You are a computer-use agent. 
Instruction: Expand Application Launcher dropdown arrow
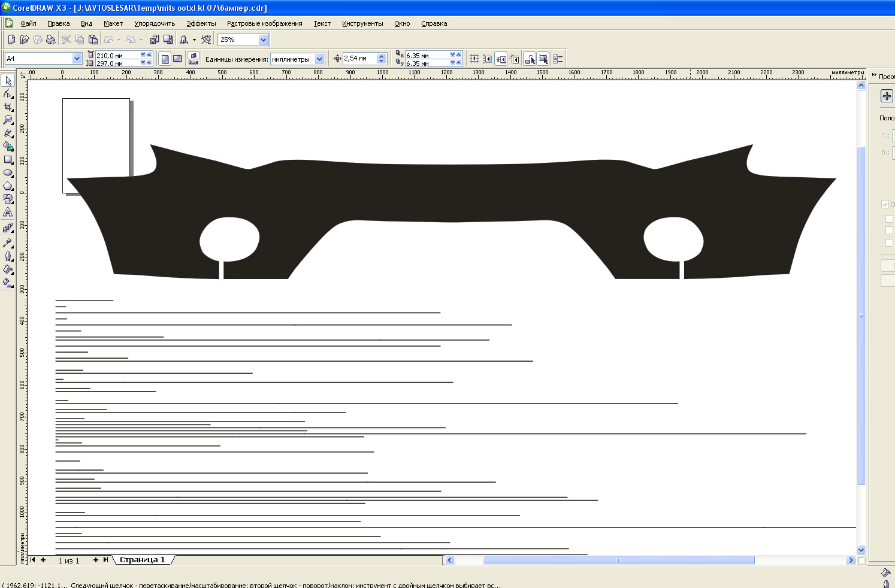tap(194, 40)
